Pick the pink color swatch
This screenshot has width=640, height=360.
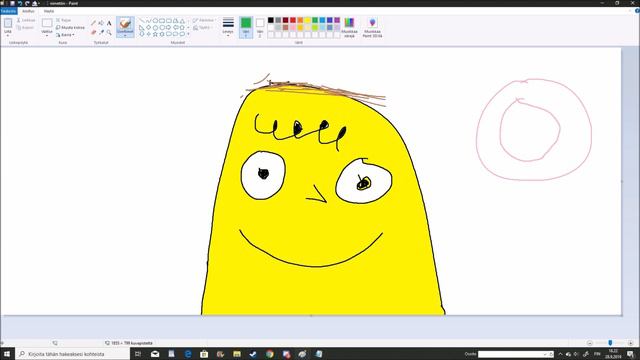point(293,27)
